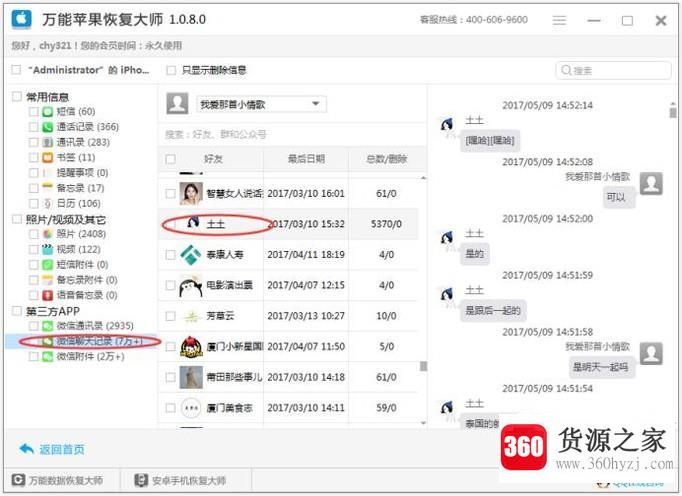
Task: Click the 短信附件 attachment icon
Action: coord(47,265)
